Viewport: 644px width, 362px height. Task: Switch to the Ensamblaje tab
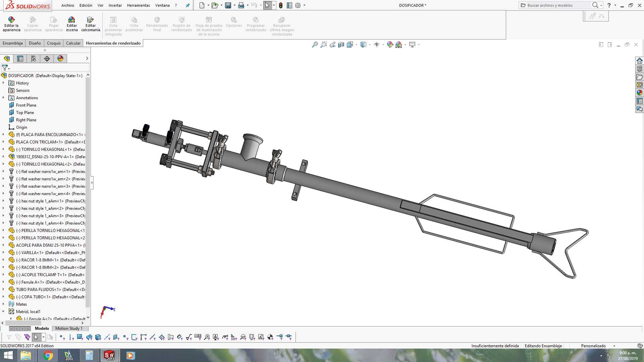coord(13,43)
